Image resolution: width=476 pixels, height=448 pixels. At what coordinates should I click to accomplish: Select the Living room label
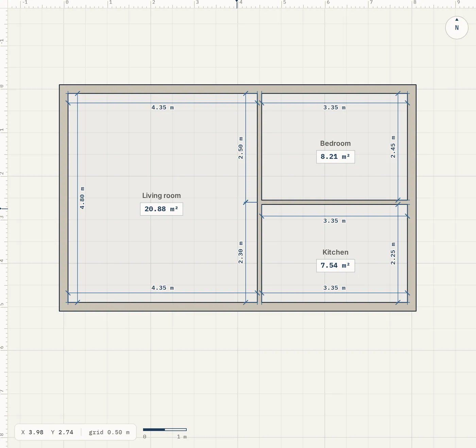click(x=161, y=196)
